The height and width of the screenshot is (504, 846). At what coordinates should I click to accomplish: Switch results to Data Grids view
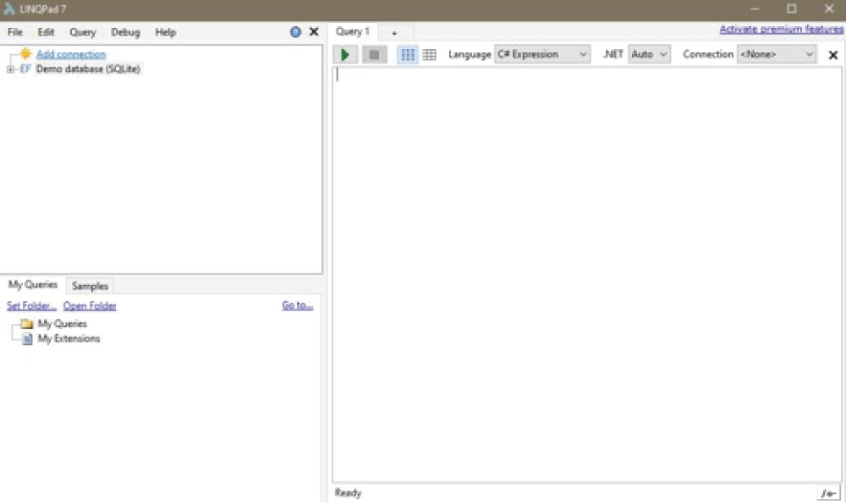[430, 54]
